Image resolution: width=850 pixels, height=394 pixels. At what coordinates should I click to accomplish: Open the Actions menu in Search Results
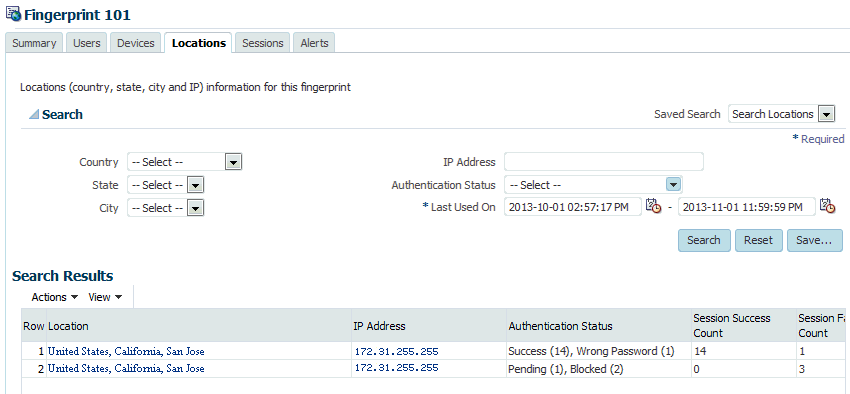[55, 297]
